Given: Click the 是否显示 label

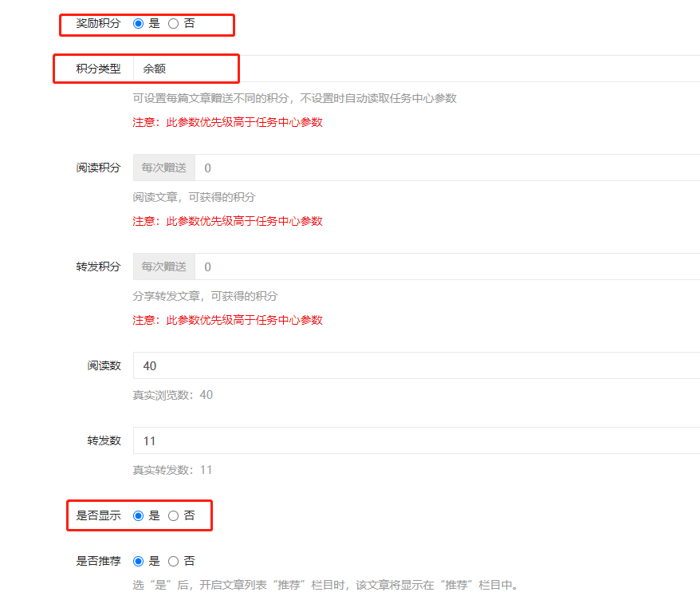Looking at the screenshot, I should (x=98, y=516).
